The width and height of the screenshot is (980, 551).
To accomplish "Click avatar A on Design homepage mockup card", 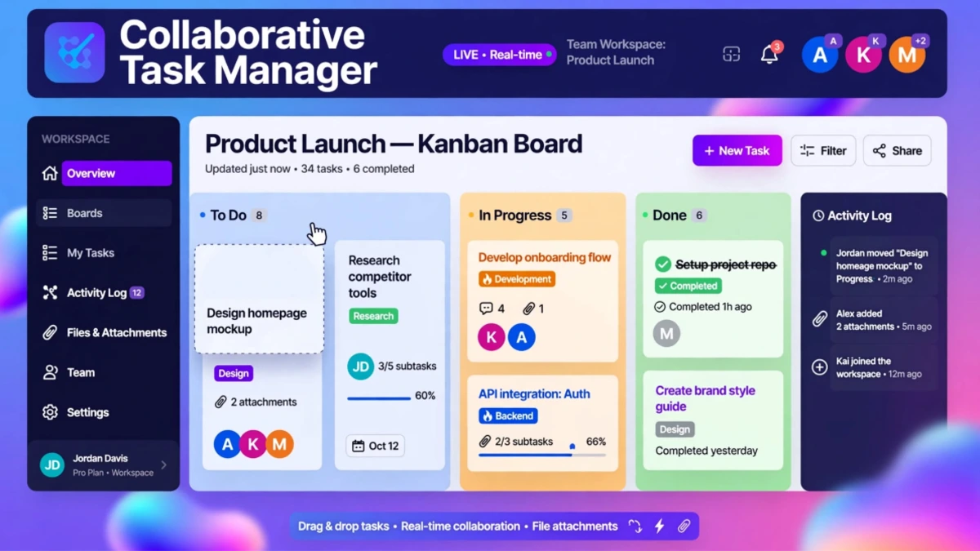I will 228,444.
